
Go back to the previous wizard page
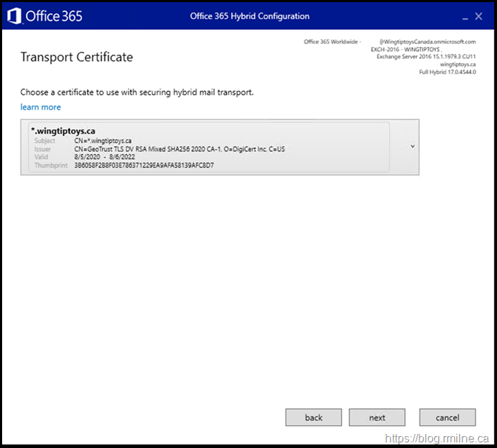point(314,417)
